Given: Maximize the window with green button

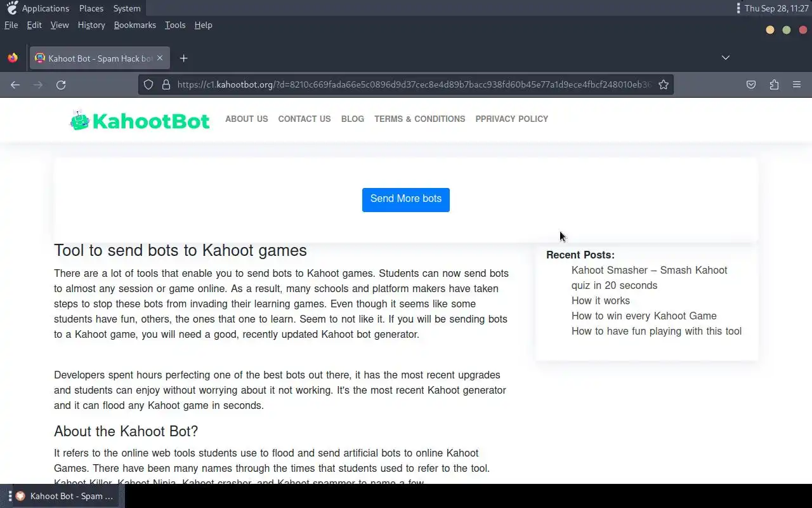Looking at the screenshot, I should [787, 30].
